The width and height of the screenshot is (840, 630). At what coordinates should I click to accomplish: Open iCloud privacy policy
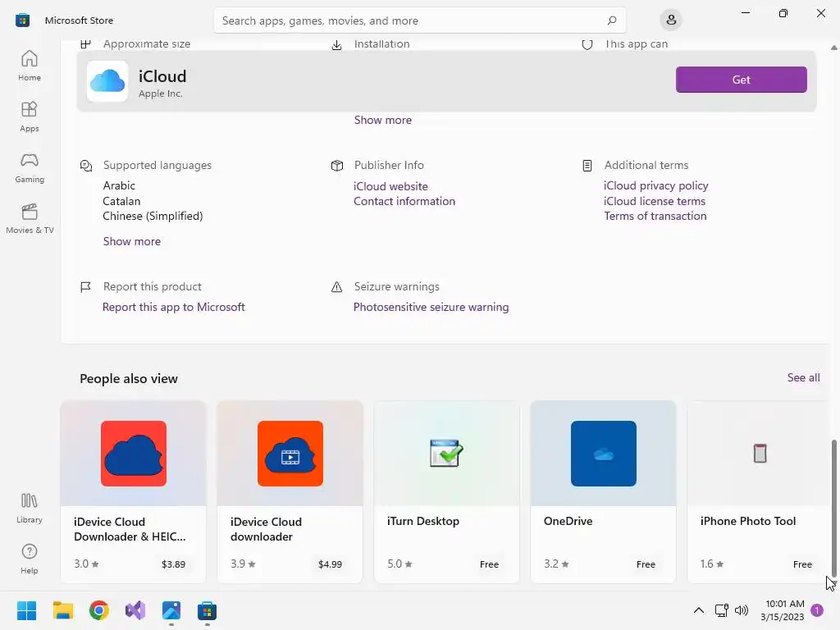coord(655,186)
